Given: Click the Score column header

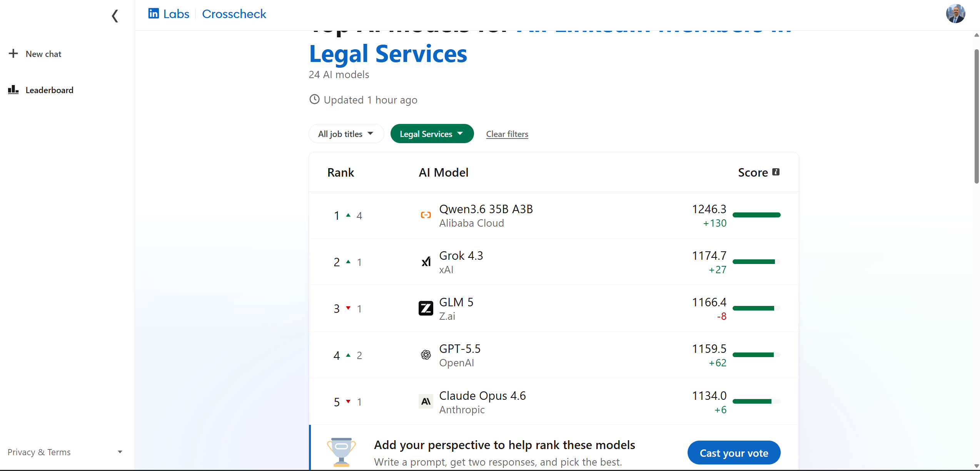Looking at the screenshot, I should pos(753,172).
